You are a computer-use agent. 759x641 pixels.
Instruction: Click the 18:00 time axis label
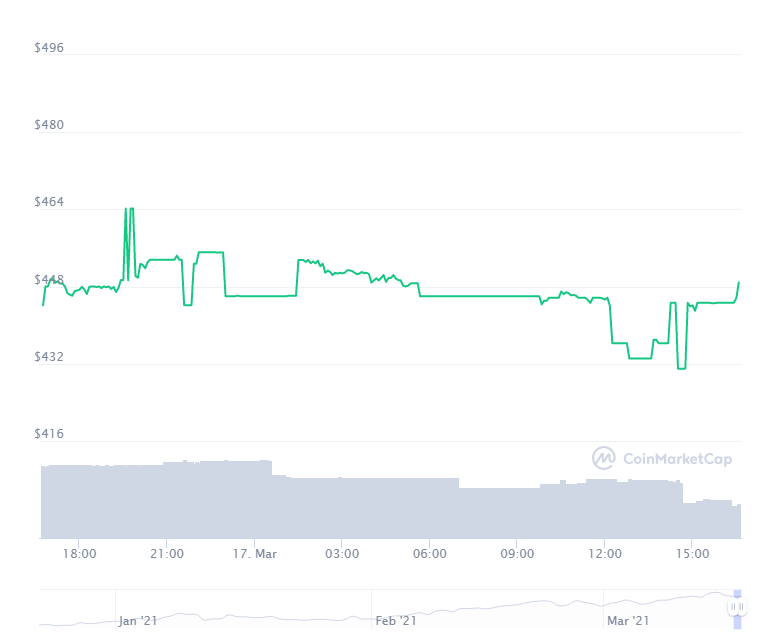coord(79,554)
